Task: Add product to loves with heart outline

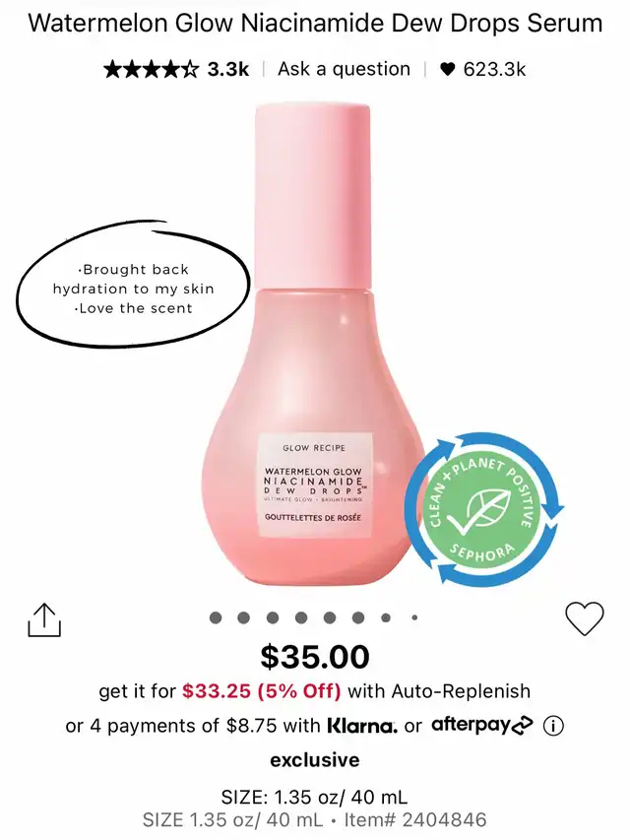Action: tap(585, 618)
